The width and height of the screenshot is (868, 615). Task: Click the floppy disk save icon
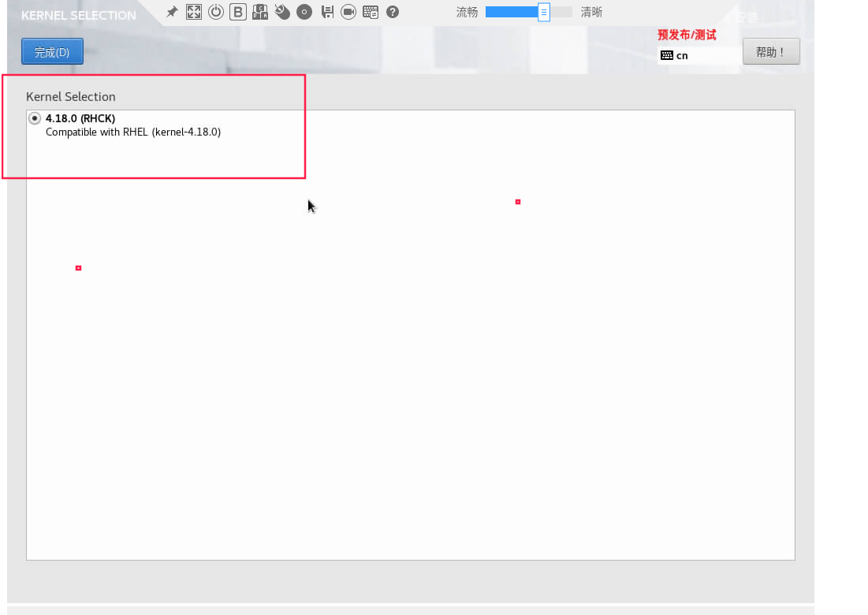click(326, 12)
